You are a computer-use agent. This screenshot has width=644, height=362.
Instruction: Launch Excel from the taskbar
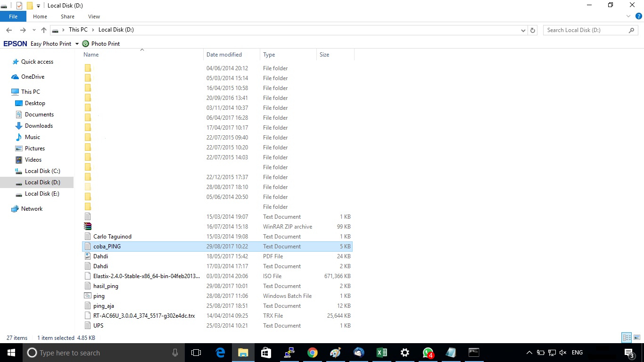pos(381,353)
